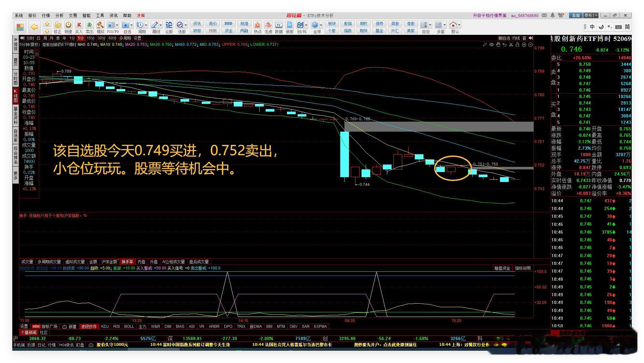Click the 测速 speed test clock icon

tap(68, 25)
